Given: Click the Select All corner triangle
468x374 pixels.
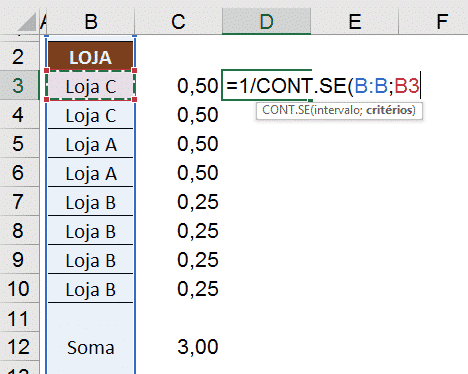Looking at the screenshot, I should pos(27,22).
